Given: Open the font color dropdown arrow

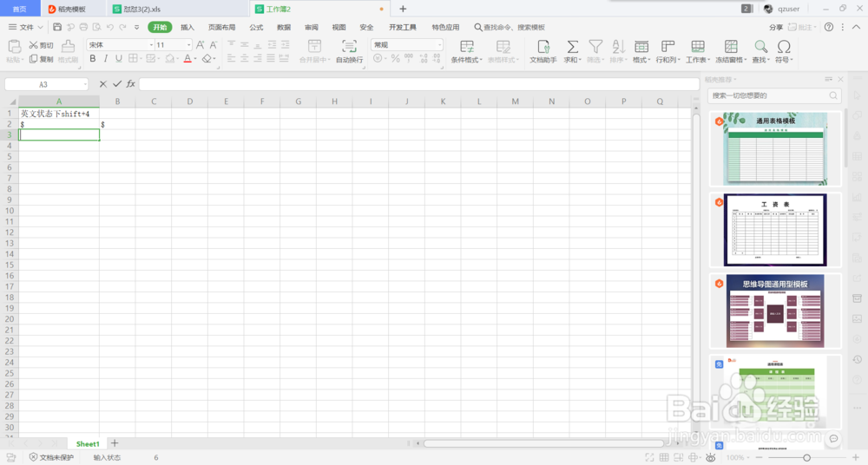Looking at the screenshot, I should coord(195,59).
